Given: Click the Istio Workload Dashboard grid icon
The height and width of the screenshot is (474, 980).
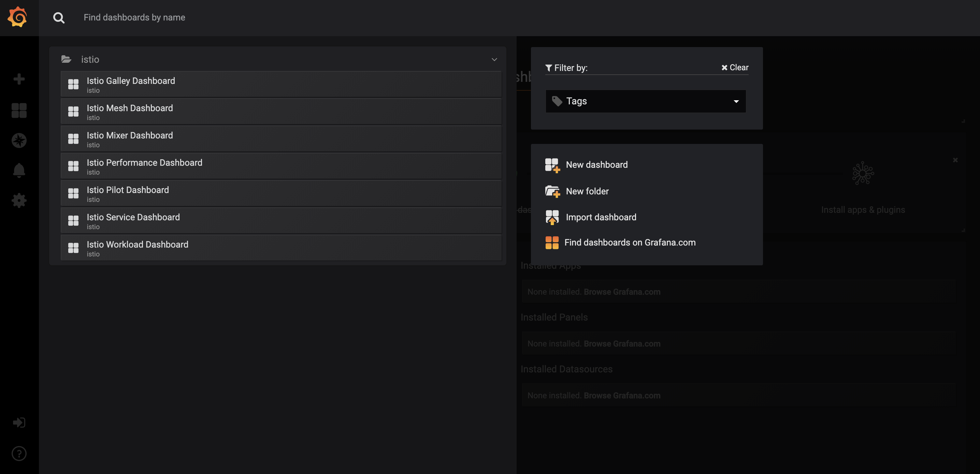Looking at the screenshot, I should tap(73, 248).
